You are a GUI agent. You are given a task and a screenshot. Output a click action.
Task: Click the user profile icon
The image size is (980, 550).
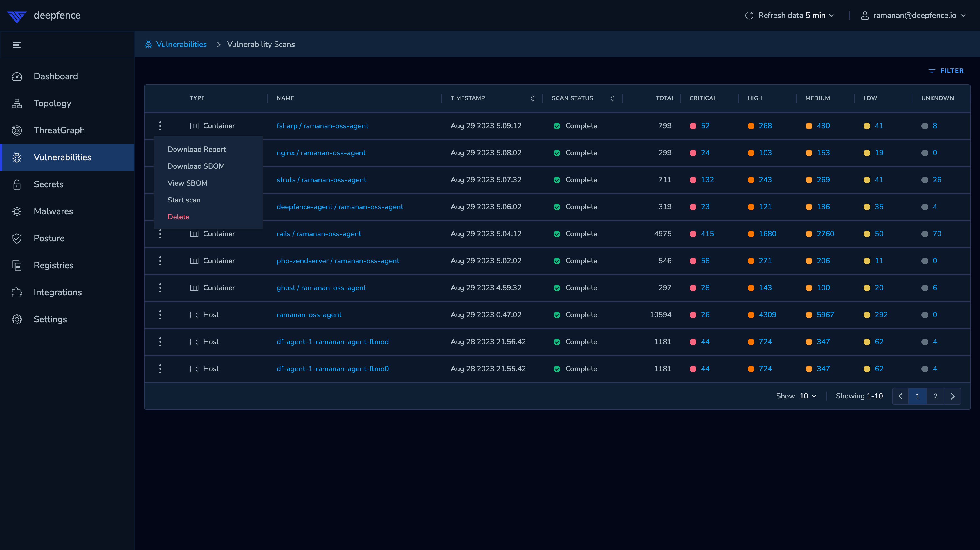click(x=865, y=15)
